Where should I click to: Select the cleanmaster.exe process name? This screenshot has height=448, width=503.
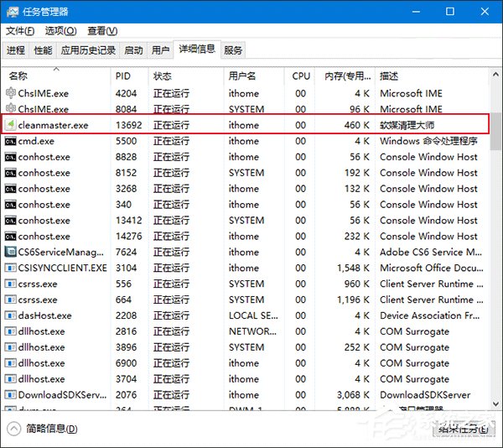tap(54, 125)
